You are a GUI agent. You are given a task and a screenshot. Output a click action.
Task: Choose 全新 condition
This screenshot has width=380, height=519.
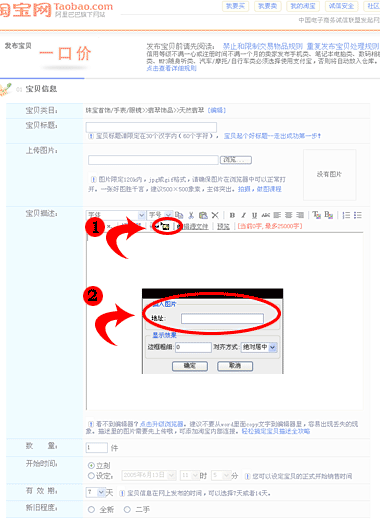point(91,509)
